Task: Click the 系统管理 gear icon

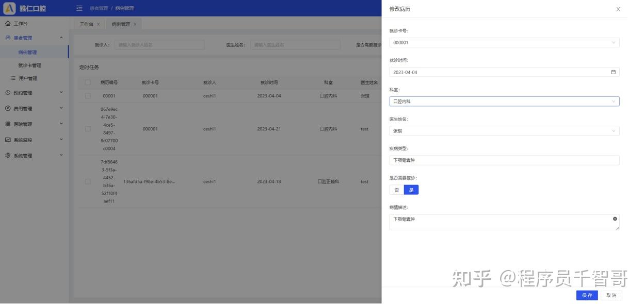Action: click(x=8, y=156)
